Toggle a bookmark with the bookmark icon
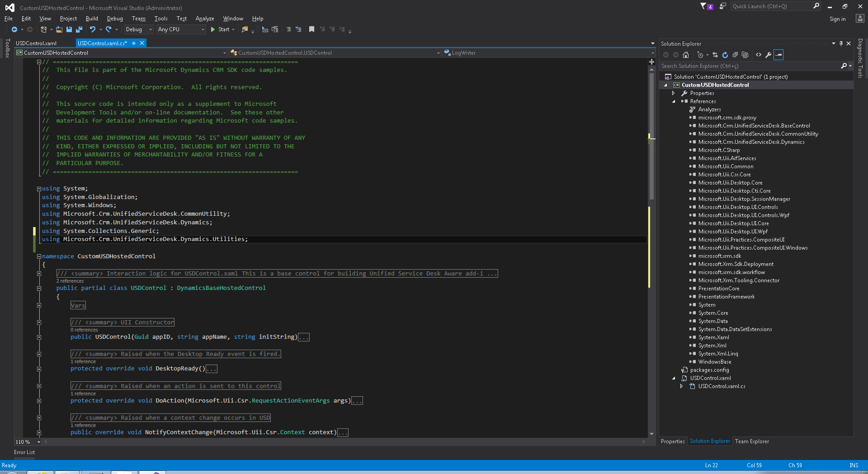 point(311,29)
